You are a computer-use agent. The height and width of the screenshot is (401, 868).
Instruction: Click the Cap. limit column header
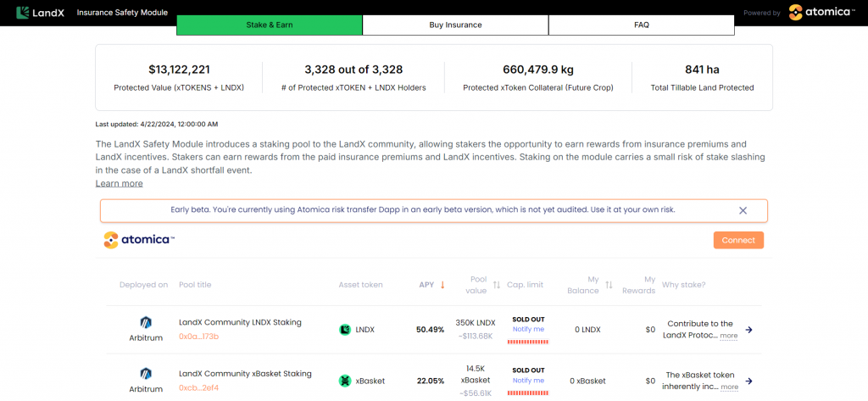click(526, 285)
